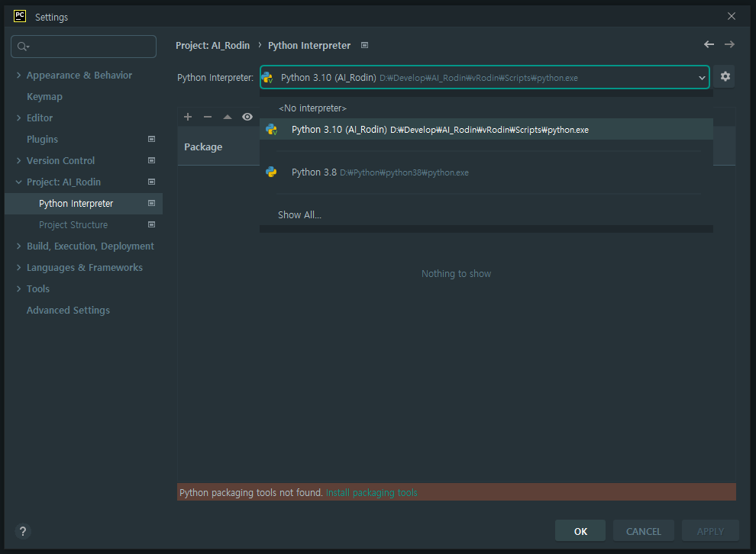Viewport: 756px width, 554px height.
Task: Toggle show early releases eye icon
Action: (247, 117)
